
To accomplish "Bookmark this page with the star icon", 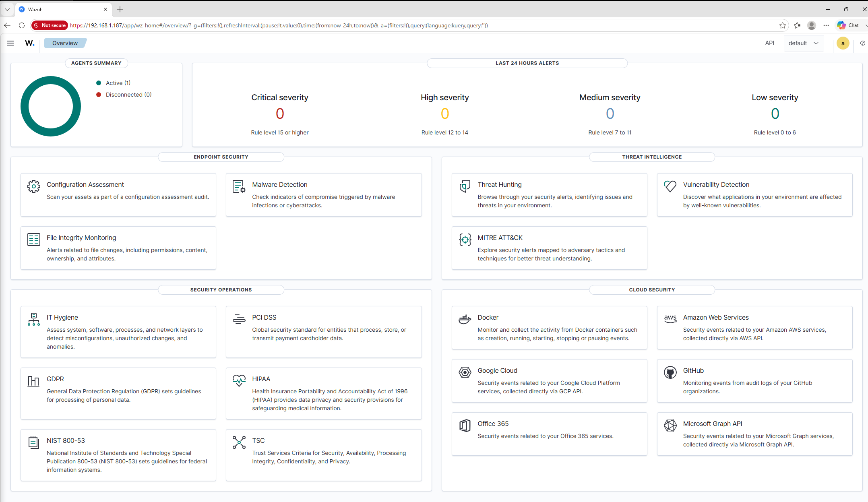I will 782,25.
